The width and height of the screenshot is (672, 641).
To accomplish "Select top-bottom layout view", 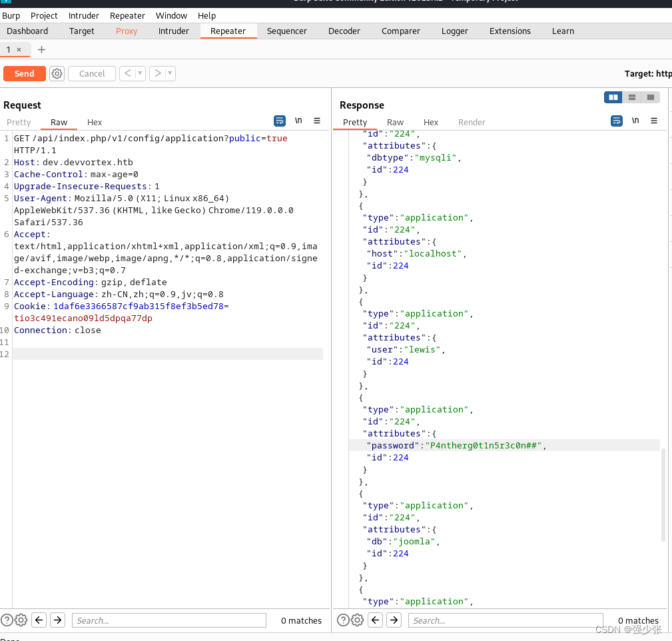I will tap(632, 97).
